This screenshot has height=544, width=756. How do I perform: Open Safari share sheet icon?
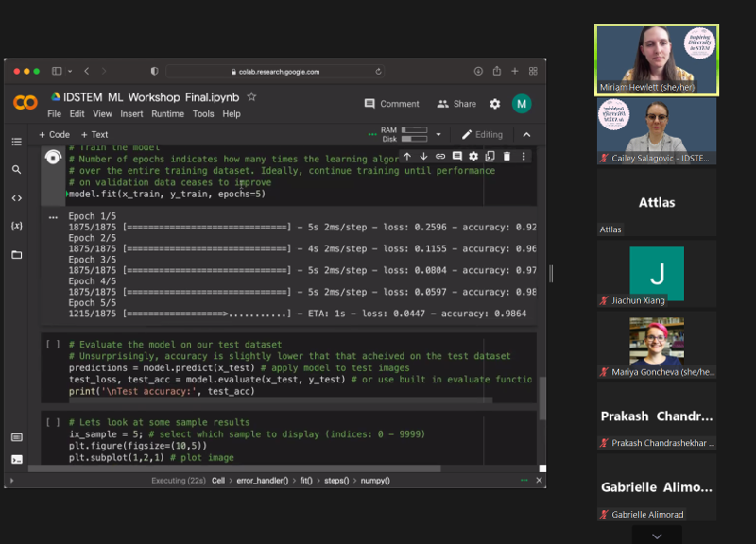pos(497,71)
